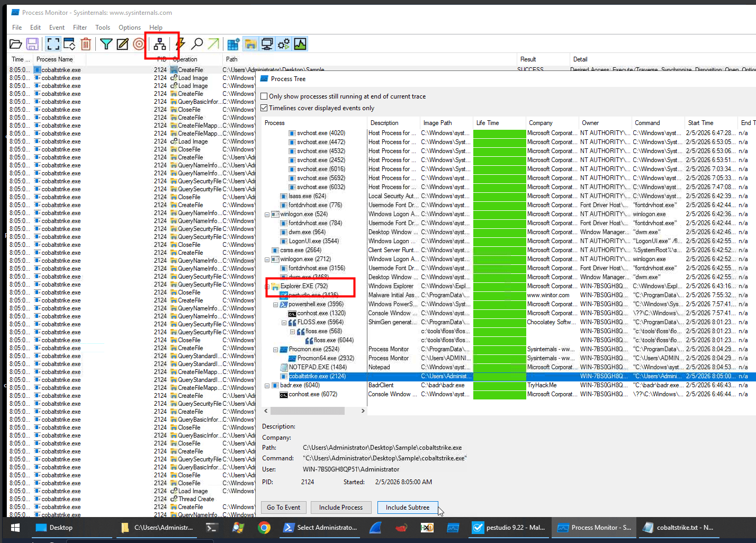This screenshot has width=756, height=543.
Task: Open the Process Tree toolbar icon
Action: [x=160, y=44]
